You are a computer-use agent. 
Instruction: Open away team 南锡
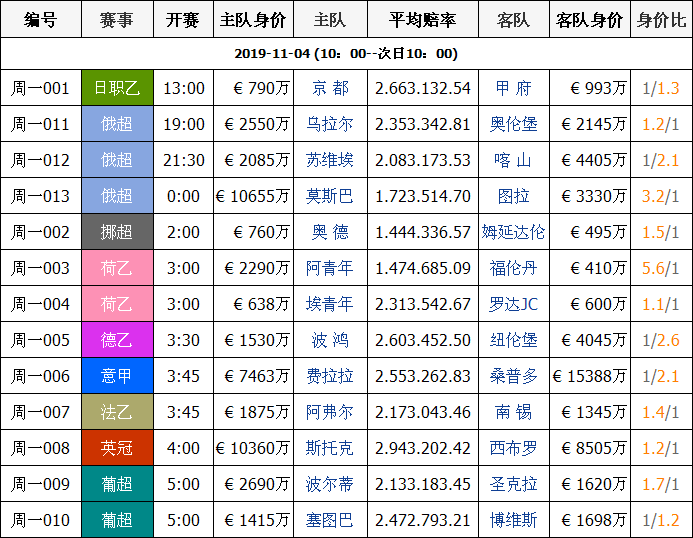(x=513, y=412)
